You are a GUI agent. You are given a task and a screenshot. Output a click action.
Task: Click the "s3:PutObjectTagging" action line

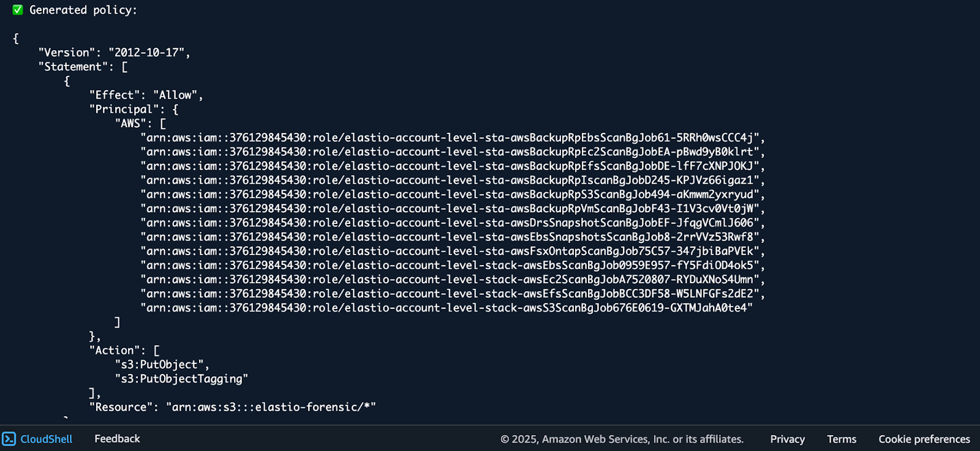[181, 379]
